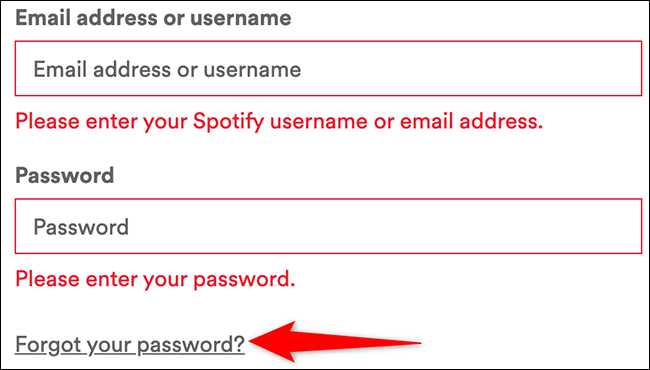Click the grey "Password" placeholder text

(81, 227)
